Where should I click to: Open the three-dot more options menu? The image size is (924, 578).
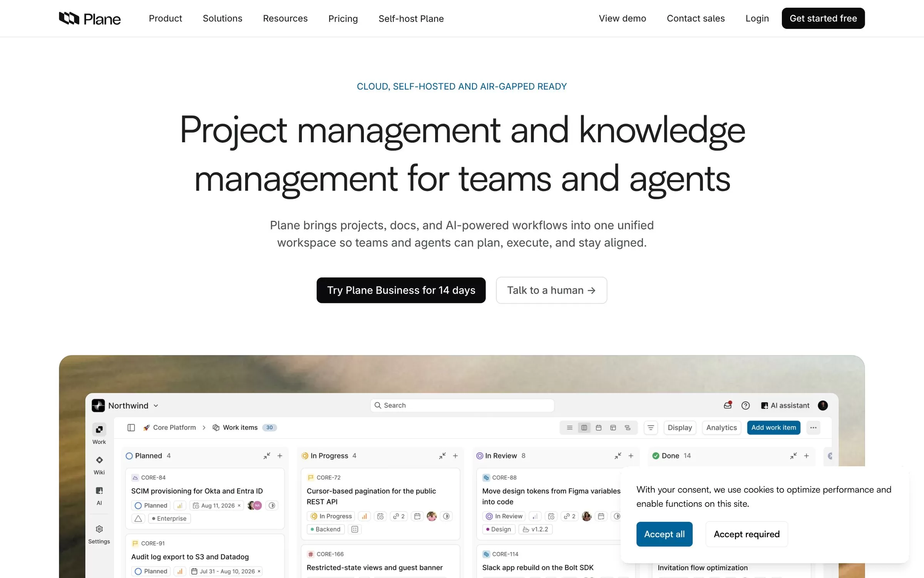click(813, 428)
